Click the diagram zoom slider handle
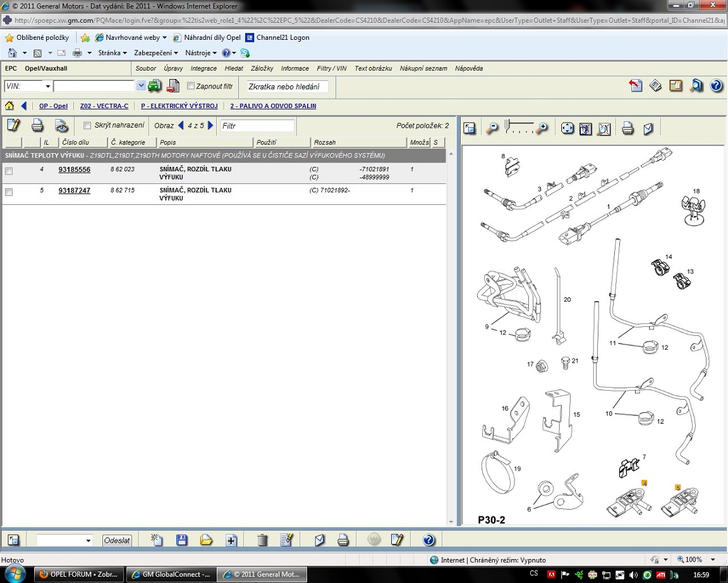This screenshot has width=728, height=583. coord(506,125)
